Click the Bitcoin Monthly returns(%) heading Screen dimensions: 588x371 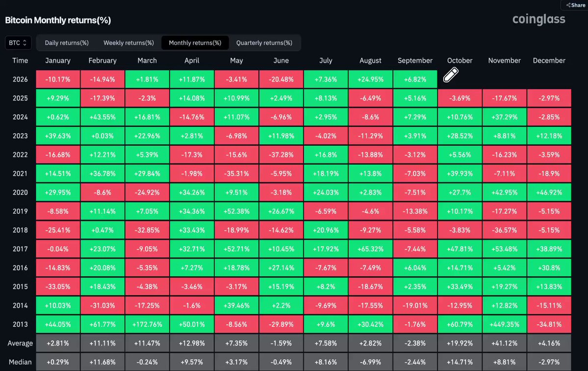coord(58,20)
